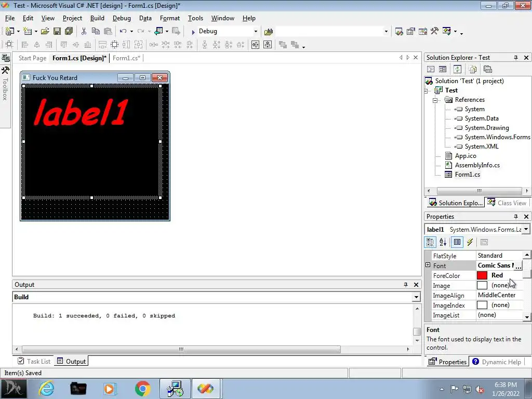
Task: Click Solution Explorer Properties icon
Action: coord(487,69)
